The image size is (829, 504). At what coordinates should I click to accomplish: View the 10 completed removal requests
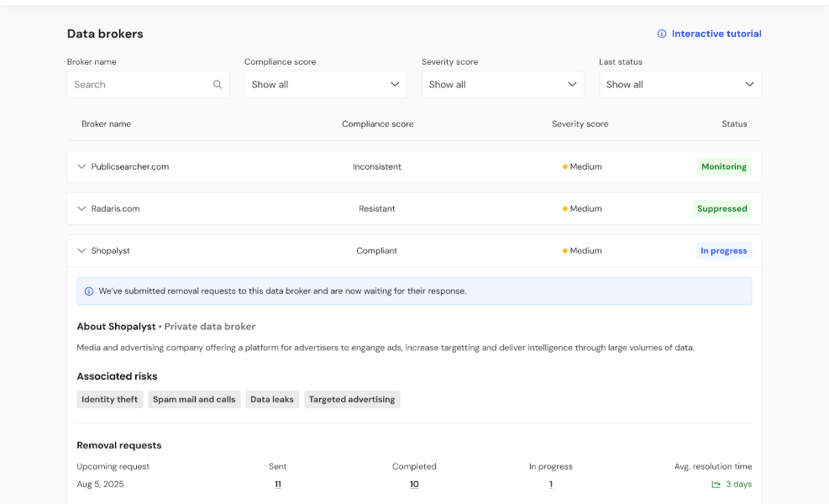point(414,485)
